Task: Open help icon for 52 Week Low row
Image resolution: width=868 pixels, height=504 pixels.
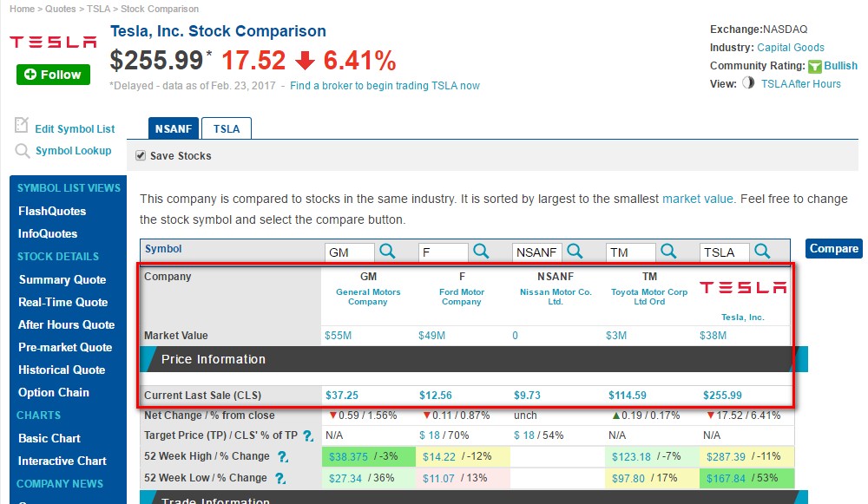Action: (x=280, y=478)
